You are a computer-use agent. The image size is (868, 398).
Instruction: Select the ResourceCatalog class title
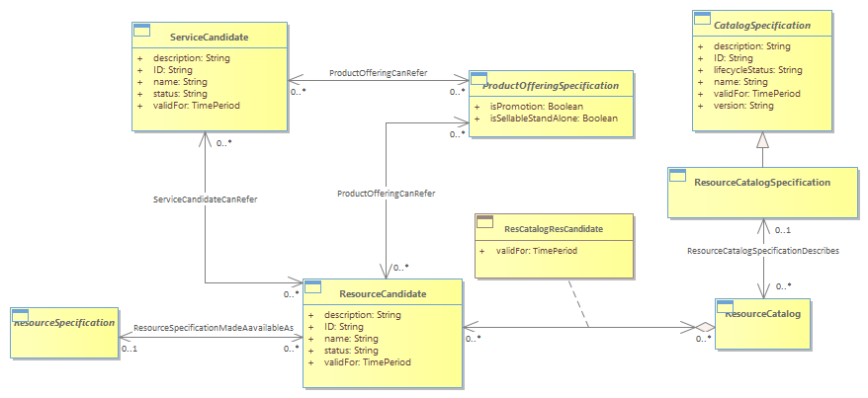[763, 313]
